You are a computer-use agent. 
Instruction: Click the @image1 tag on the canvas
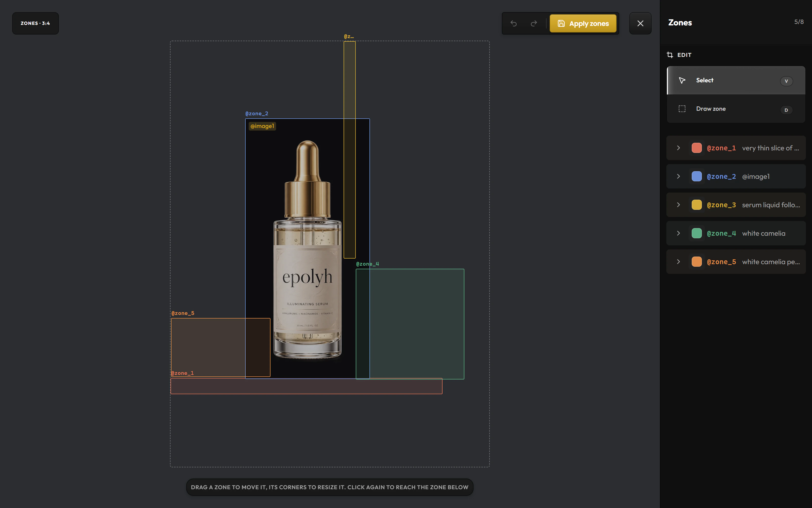click(x=262, y=126)
